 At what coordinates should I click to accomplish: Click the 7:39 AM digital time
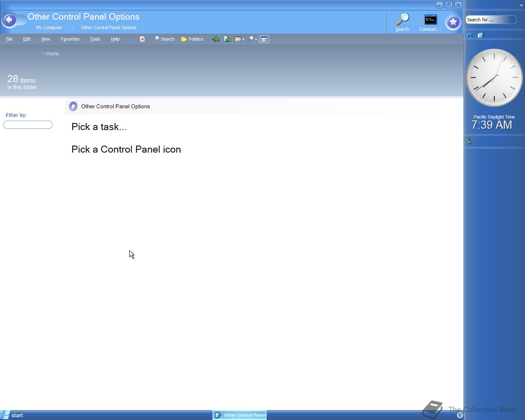pyautogui.click(x=492, y=125)
